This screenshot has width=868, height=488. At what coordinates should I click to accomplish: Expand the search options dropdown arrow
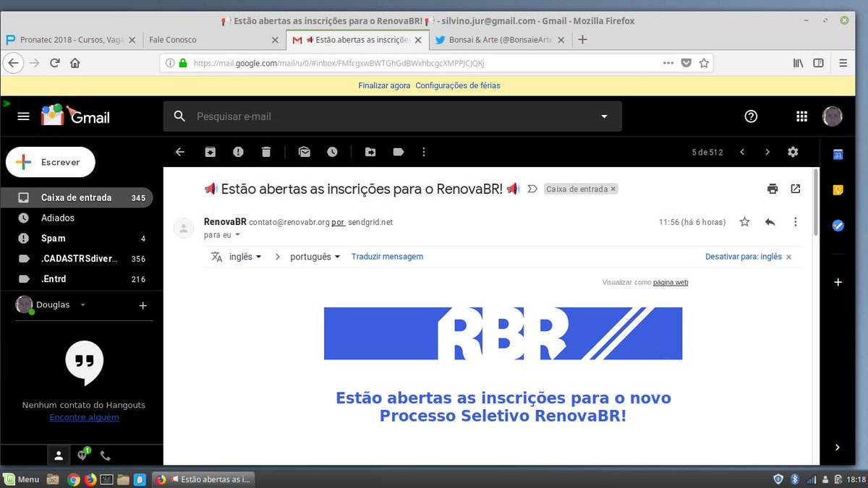click(x=605, y=116)
